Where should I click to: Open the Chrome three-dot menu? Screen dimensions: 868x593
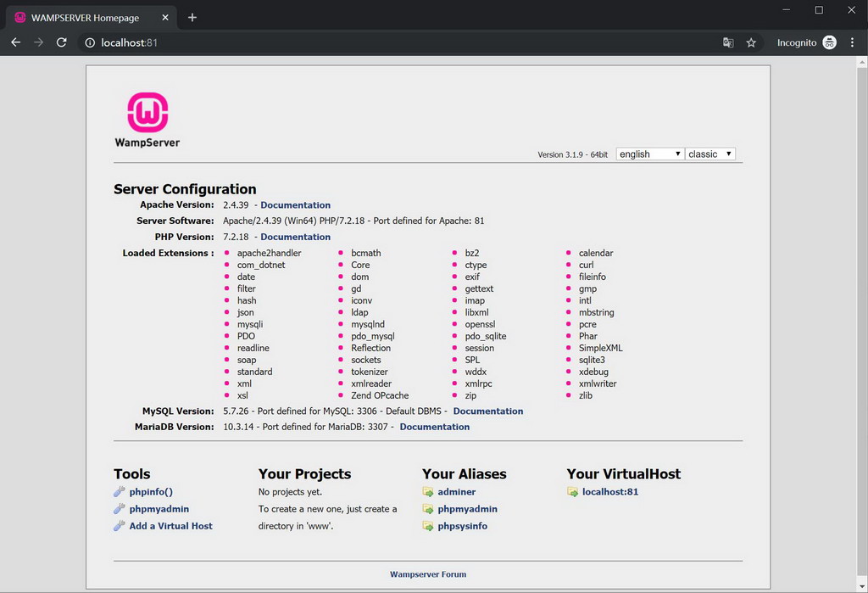pyautogui.click(x=852, y=42)
